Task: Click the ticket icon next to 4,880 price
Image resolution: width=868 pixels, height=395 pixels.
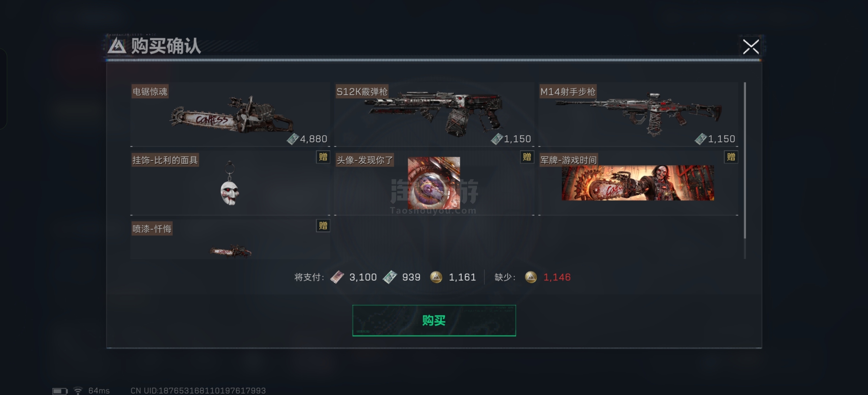Action: coord(293,139)
